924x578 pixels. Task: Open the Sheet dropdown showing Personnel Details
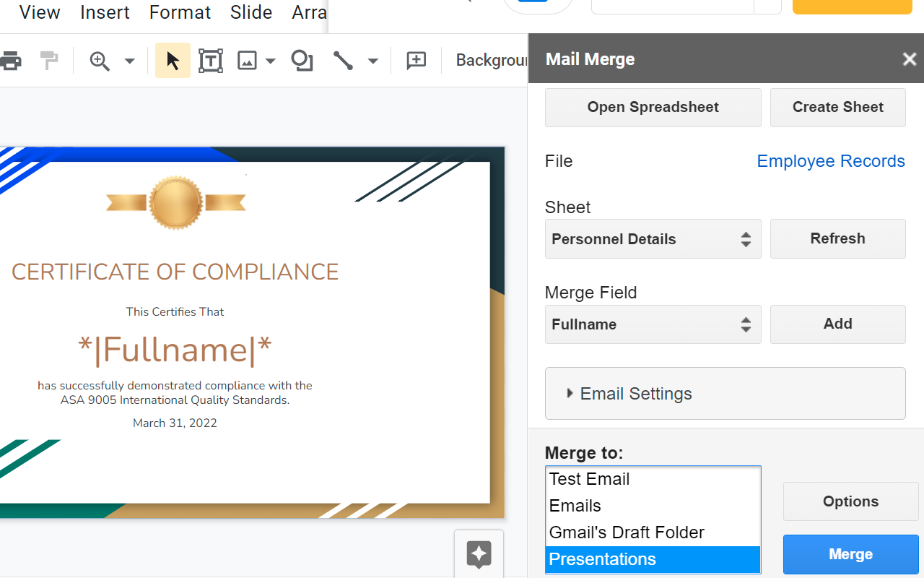point(653,238)
